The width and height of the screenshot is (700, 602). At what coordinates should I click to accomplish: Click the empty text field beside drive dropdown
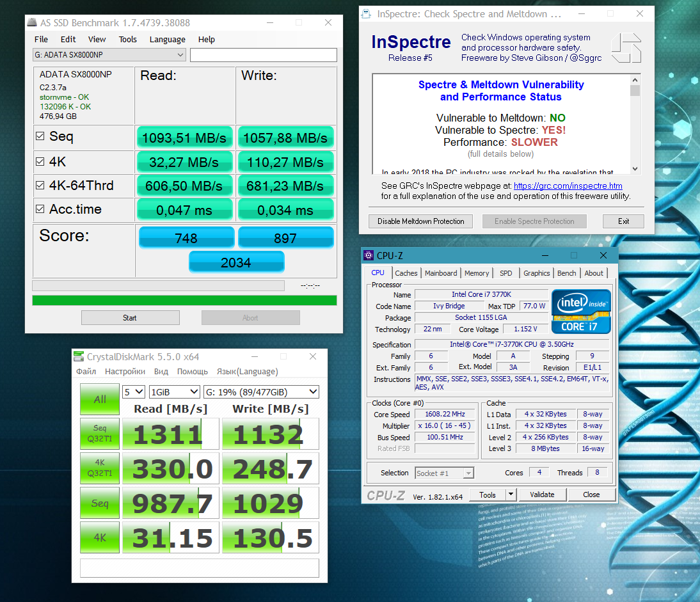pos(264,55)
